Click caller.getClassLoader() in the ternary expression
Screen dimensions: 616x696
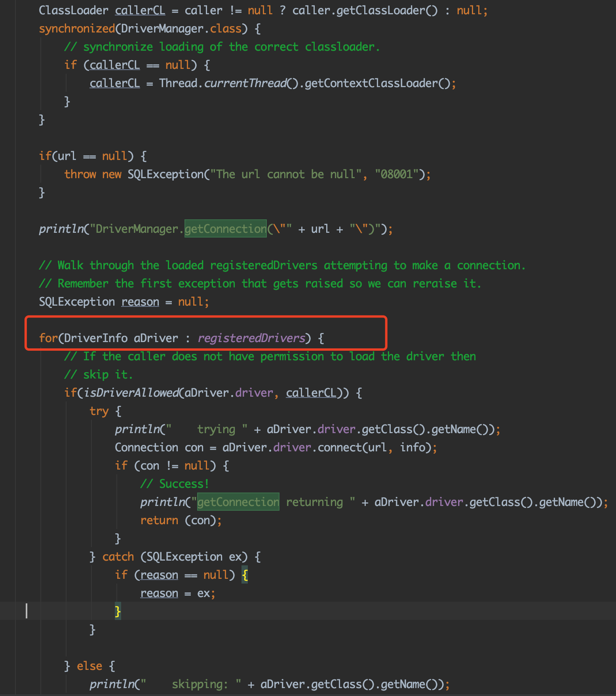365,10
